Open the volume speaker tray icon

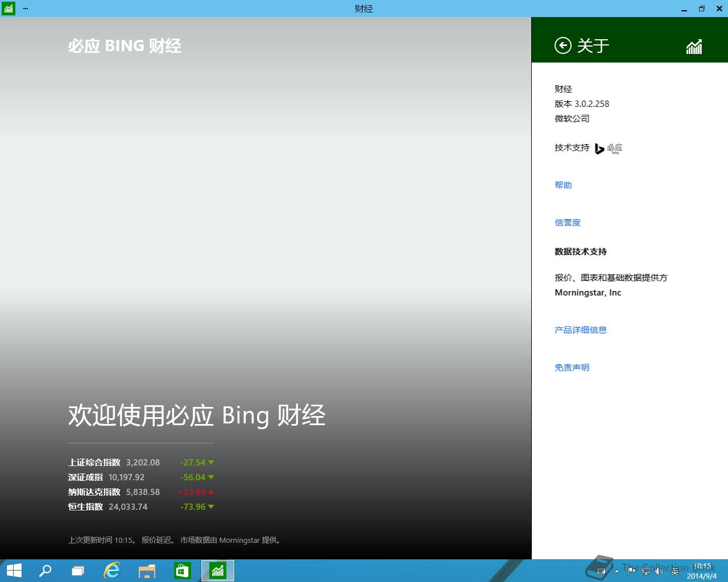[x=659, y=571]
